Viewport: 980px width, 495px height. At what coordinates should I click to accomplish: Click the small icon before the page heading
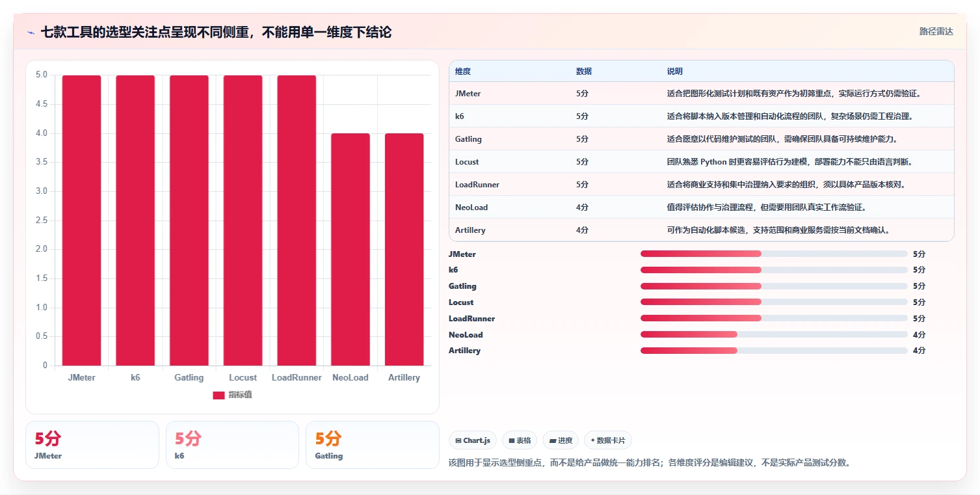(31, 33)
